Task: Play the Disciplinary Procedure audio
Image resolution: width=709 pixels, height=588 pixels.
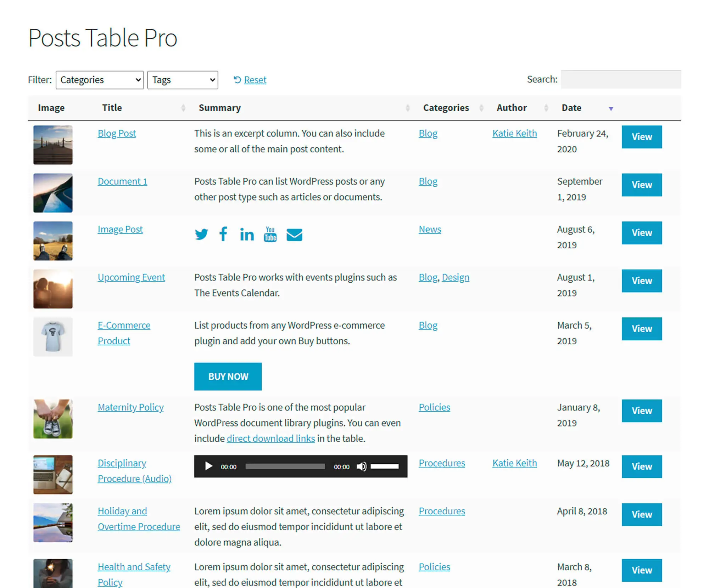Action: pyautogui.click(x=208, y=466)
